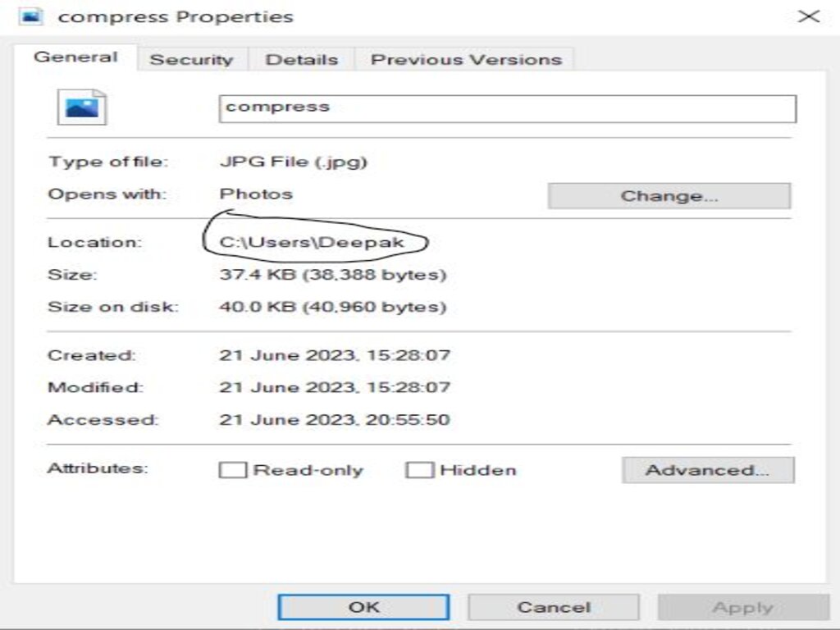840x630 pixels.
Task: Confirm with the OK button
Action: [363, 607]
